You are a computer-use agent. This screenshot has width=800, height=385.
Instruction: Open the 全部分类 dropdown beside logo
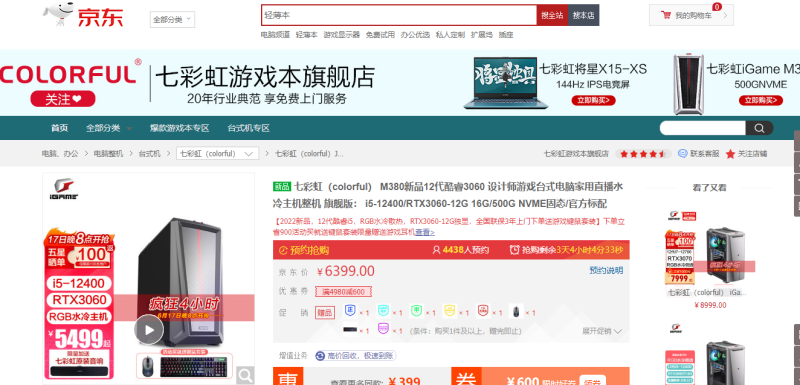tap(172, 20)
